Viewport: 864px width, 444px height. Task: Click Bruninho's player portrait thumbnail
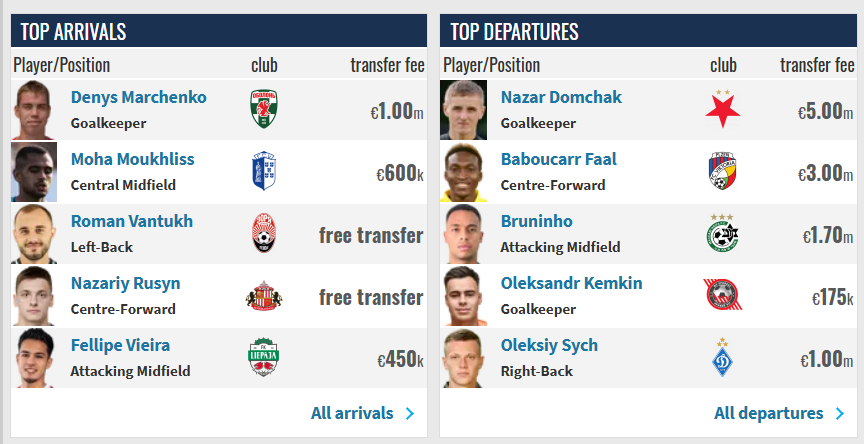click(x=463, y=234)
